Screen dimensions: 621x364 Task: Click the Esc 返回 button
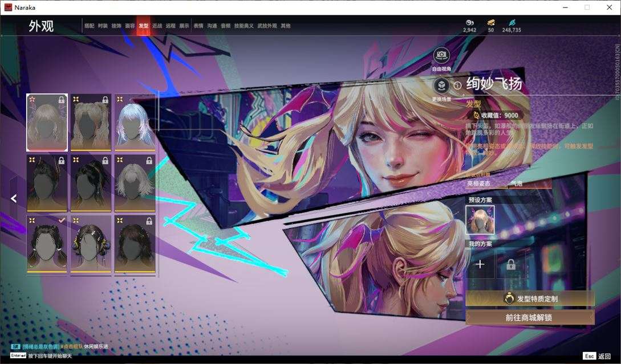point(597,356)
